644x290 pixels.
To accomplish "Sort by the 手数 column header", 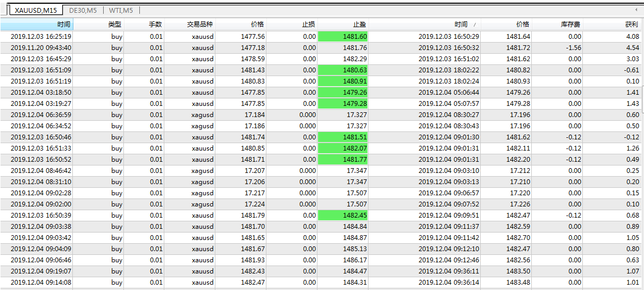I will pos(155,24).
